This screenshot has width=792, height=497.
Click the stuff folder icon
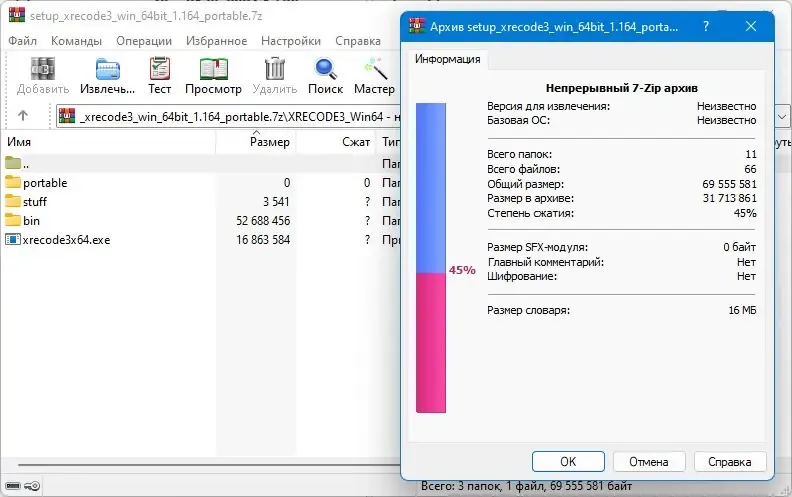(x=13, y=201)
